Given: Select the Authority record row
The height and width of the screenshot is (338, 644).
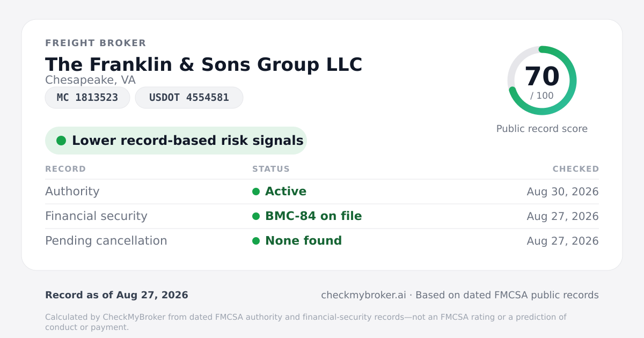Looking at the screenshot, I should tap(322, 192).
